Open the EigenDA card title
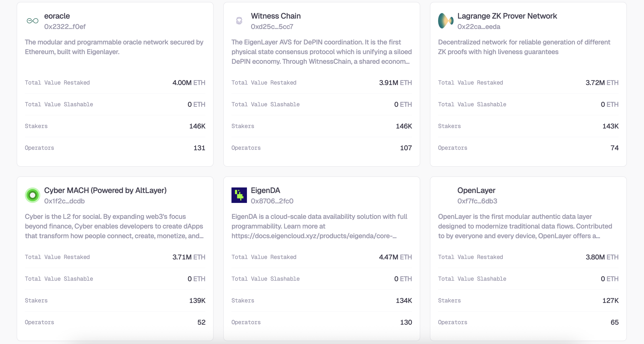The height and width of the screenshot is (344, 644). [266, 190]
